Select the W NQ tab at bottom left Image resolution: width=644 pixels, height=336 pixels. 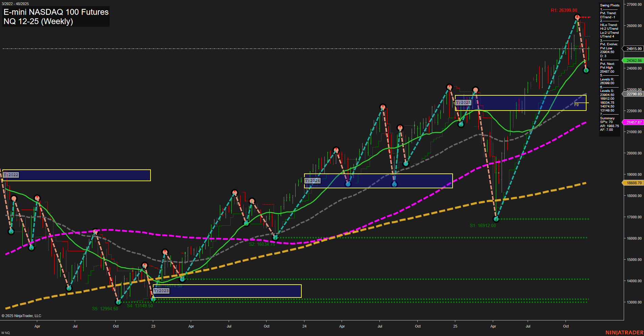click(5, 333)
